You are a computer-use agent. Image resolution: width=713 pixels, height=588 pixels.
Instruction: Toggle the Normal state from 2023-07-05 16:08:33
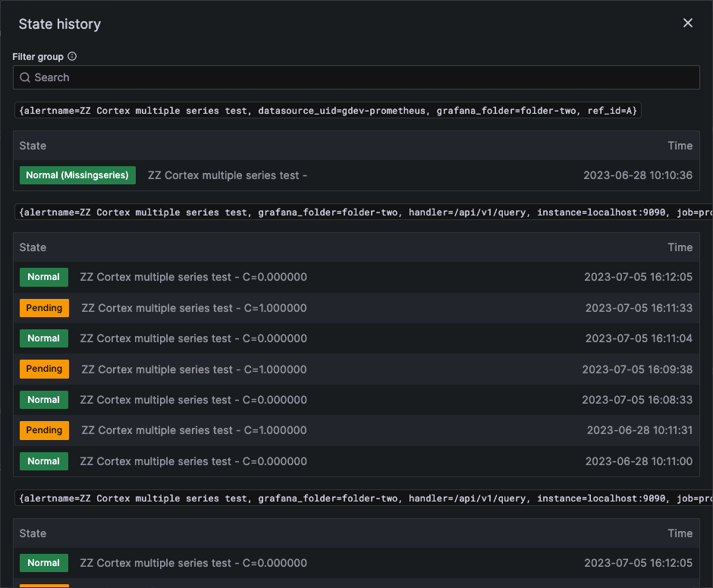click(x=43, y=399)
